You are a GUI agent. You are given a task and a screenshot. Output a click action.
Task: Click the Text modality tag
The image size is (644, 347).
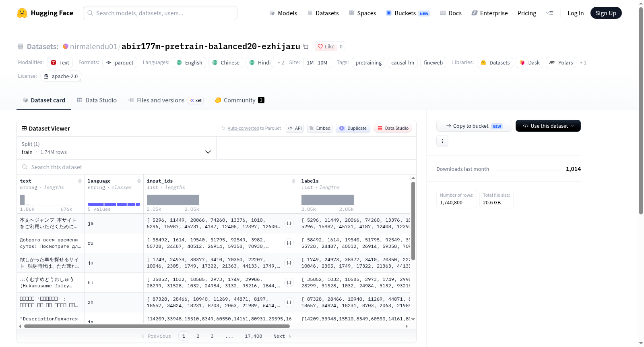(60, 62)
